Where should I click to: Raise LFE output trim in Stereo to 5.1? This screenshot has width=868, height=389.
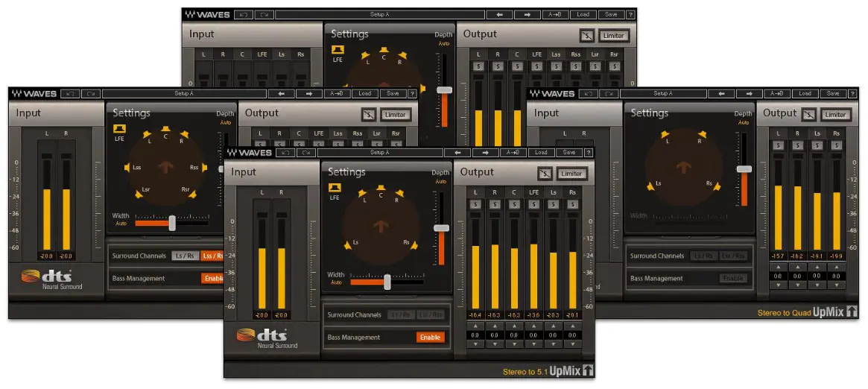click(x=533, y=326)
